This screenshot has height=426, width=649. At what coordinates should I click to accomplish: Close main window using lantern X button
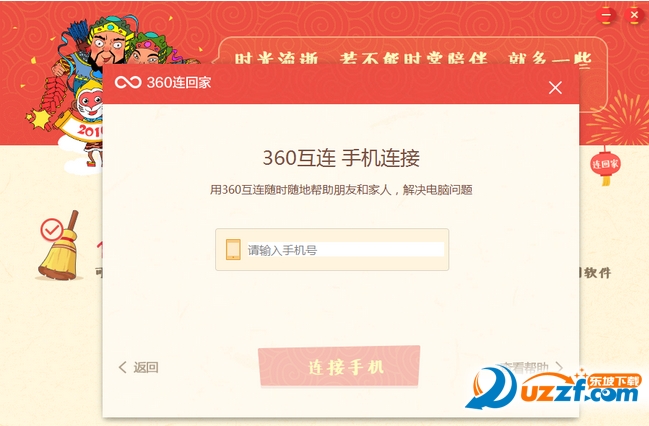coord(634,15)
